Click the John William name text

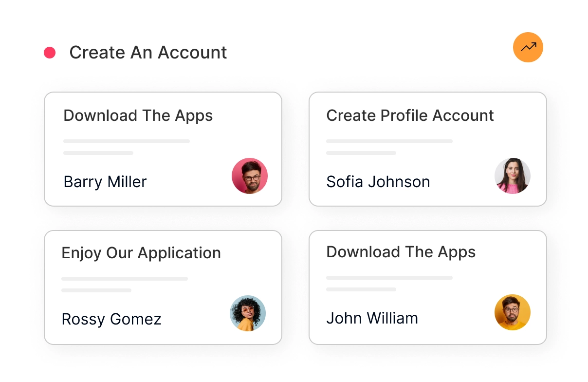(372, 318)
